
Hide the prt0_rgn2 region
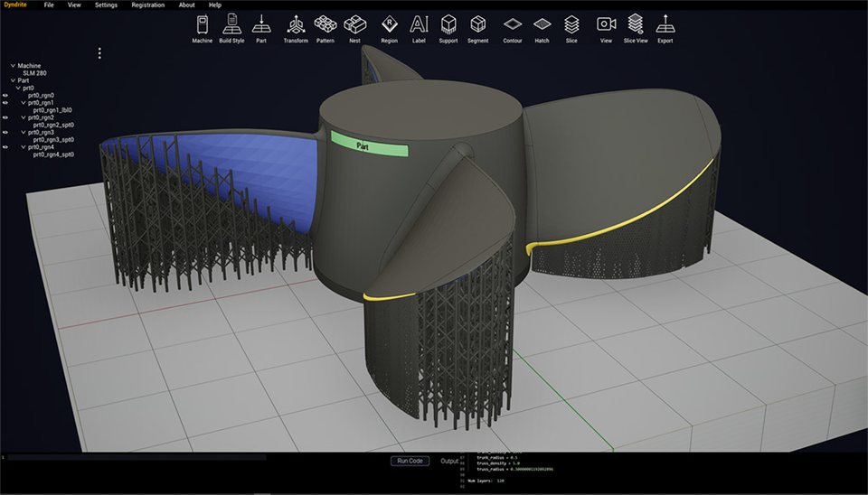click(5, 117)
